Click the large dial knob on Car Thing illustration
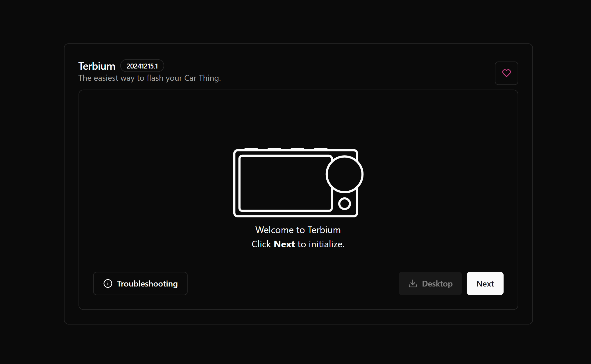 tap(345, 174)
